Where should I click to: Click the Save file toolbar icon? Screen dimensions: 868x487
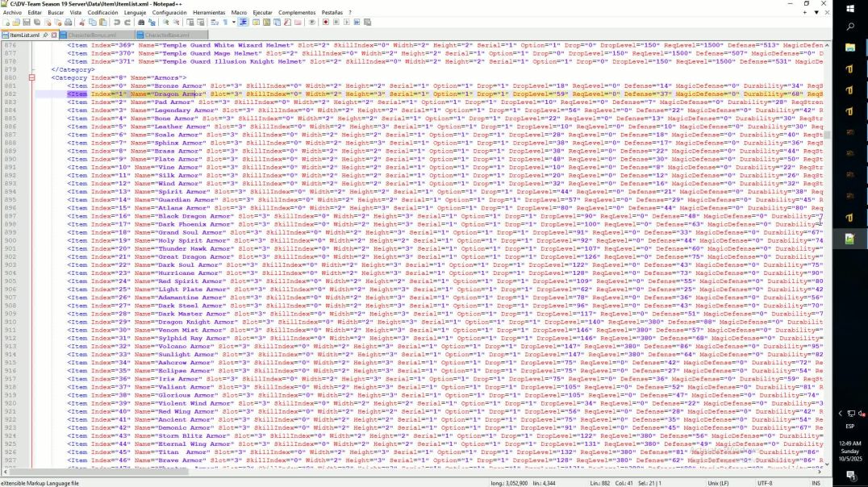click(27, 23)
